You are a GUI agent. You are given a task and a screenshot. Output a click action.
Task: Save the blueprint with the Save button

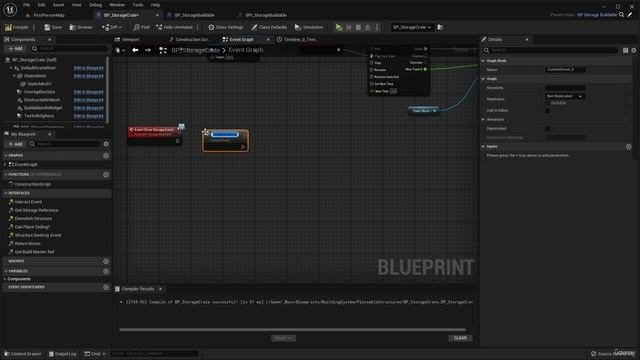point(53,27)
